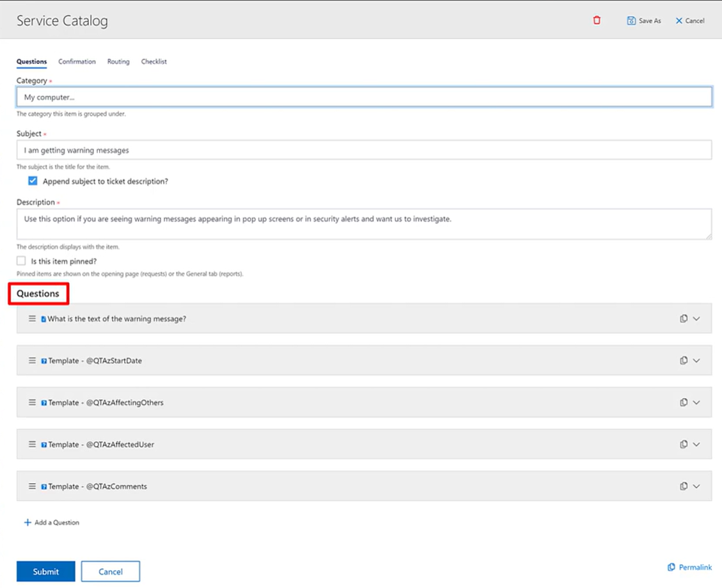The image size is (722, 588).
Task: Expand the @QTAzComments template row
Action: point(696,486)
